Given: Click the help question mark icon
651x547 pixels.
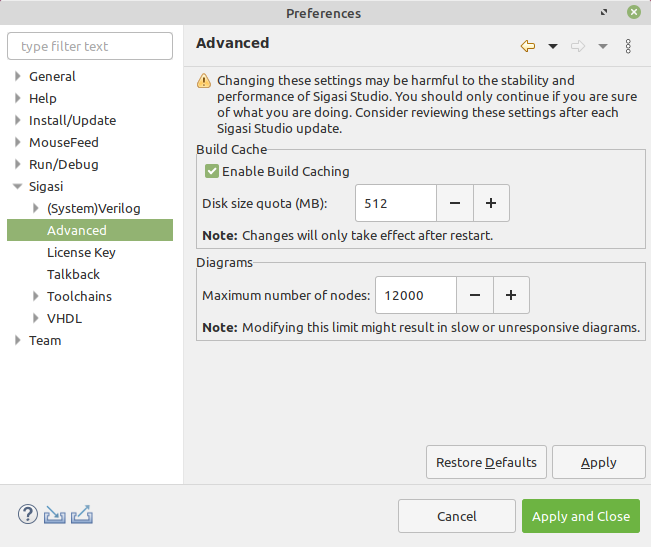Looking at the screenshot, I should click(28, 515).
